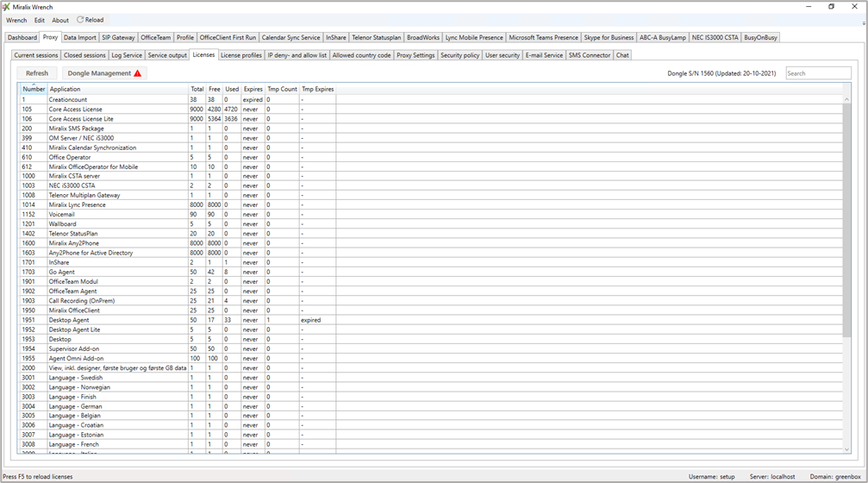This screenshot has height=483, width=868.
Task: Select the Supervisor Add-on row
Action: 432,349
